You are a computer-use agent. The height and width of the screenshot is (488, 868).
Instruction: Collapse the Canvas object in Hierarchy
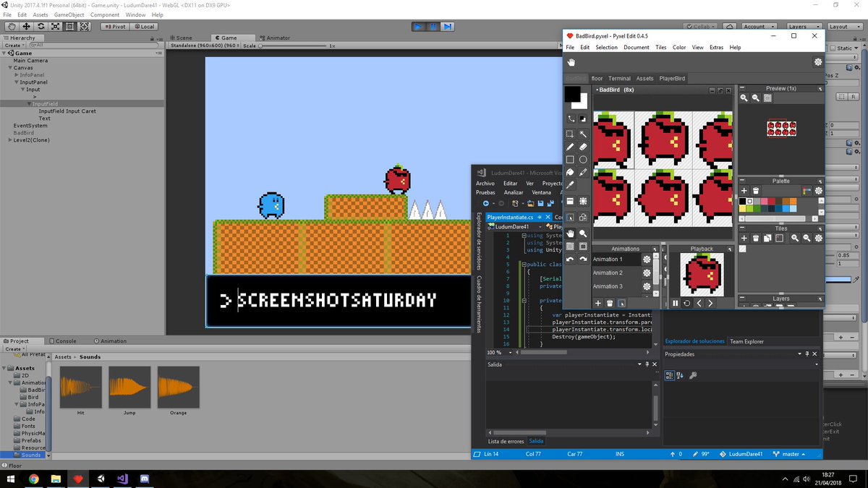click(9, 67)
